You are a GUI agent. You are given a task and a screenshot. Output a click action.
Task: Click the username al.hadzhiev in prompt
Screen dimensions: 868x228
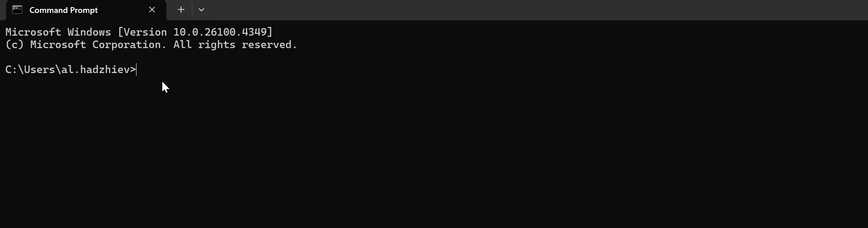point(95,69)
